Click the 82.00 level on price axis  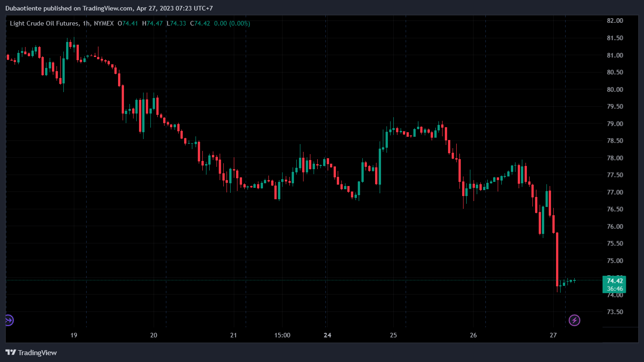pos(614,21)
